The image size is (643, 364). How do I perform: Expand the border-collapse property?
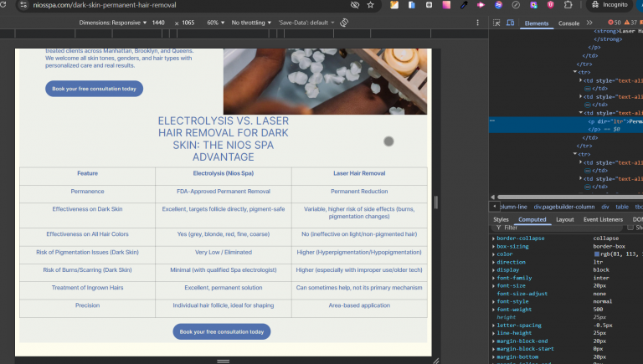point(494,238)
